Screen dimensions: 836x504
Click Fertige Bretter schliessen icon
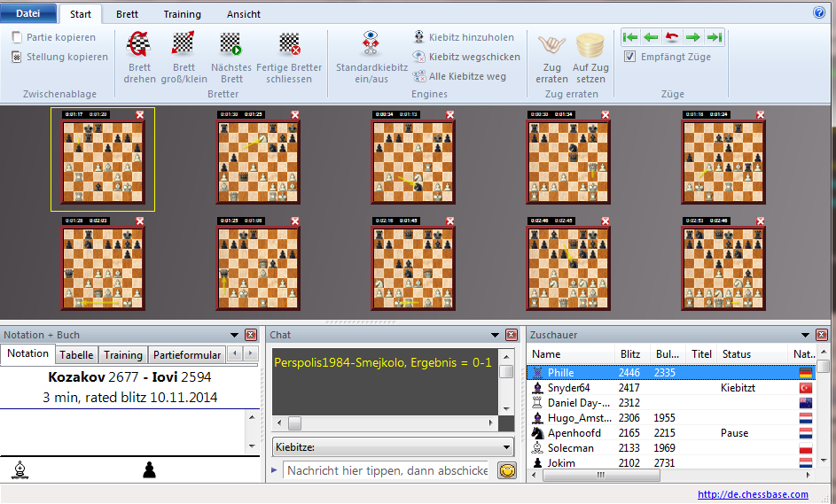coord(289,44)
